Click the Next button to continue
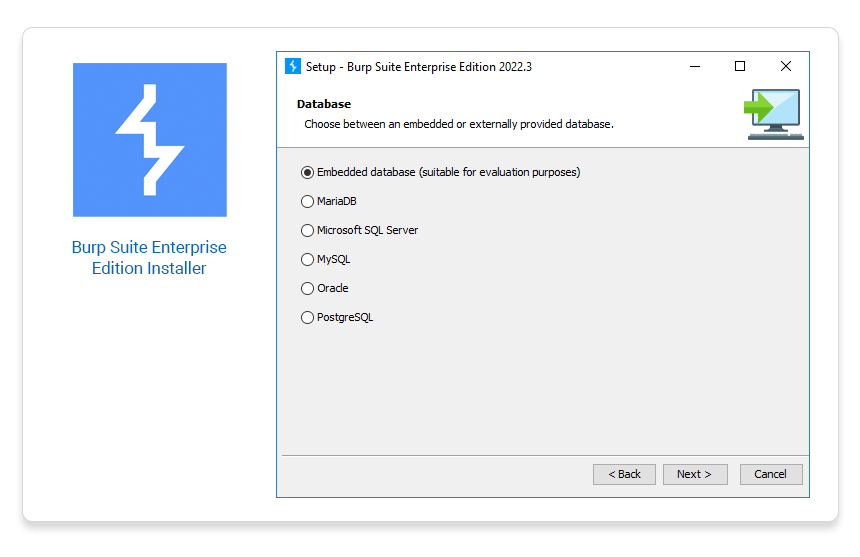The image size is (860, 557). point(695,474)
